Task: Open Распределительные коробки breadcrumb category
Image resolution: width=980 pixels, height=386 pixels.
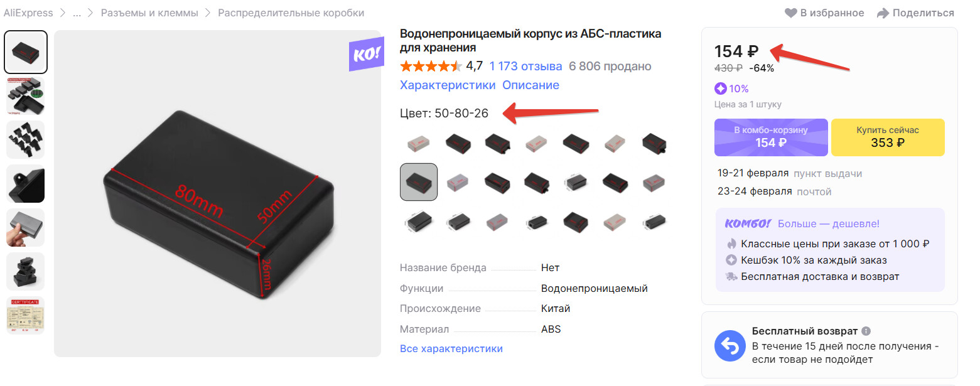Action: pyautogui.click(x=291, y=13)
